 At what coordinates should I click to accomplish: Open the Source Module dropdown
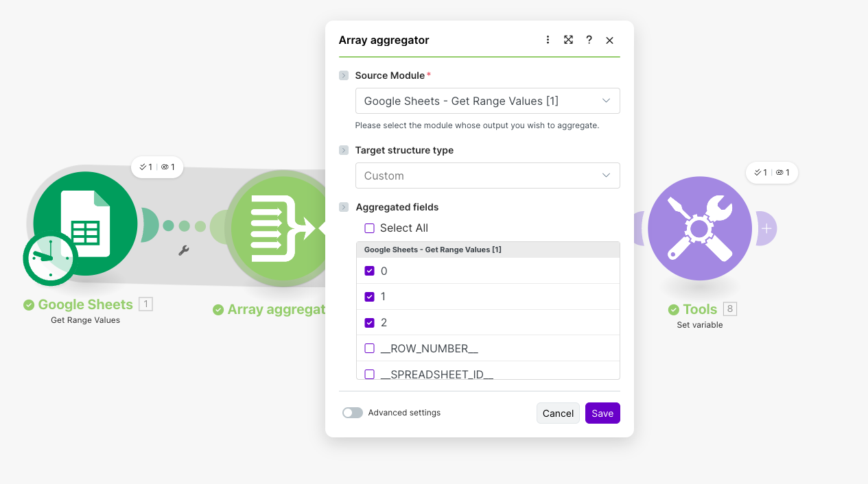[487, 101]
